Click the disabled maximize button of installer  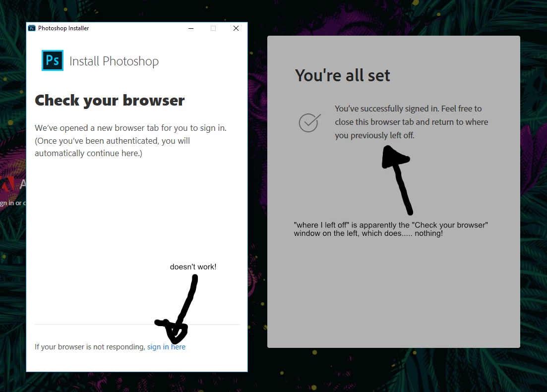coord(213,28)
